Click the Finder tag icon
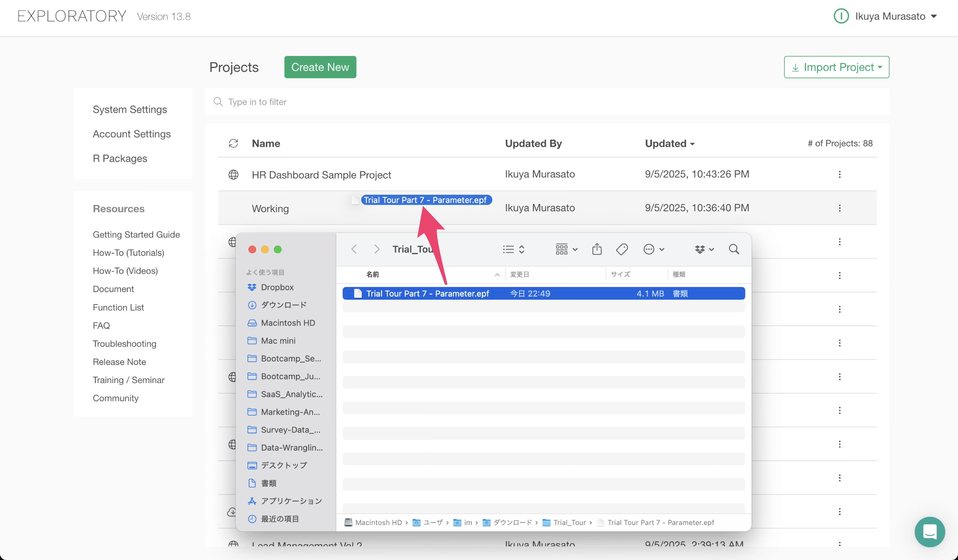Image resolution: width=958 pixels, height=560 pixels. 621,249
